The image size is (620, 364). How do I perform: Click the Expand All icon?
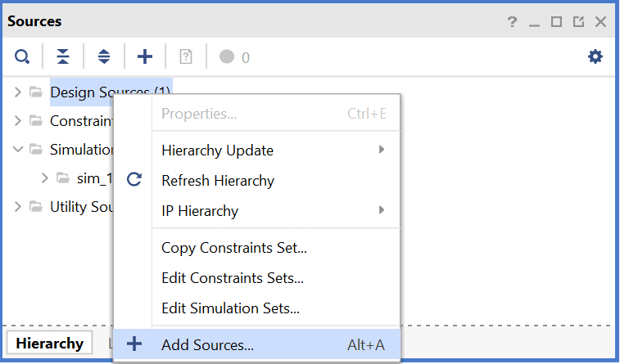coord(104,56)
